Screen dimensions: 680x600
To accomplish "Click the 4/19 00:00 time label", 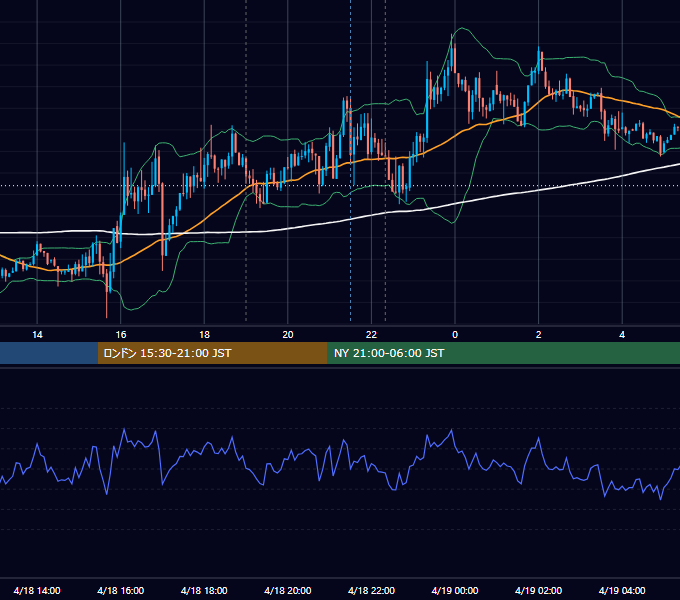I will click(455, 590).
